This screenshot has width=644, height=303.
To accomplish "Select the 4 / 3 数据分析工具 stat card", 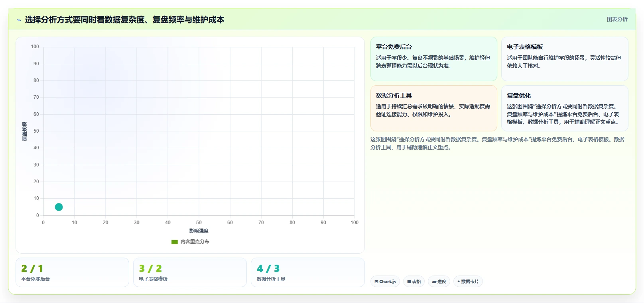I will click(307, 272).
